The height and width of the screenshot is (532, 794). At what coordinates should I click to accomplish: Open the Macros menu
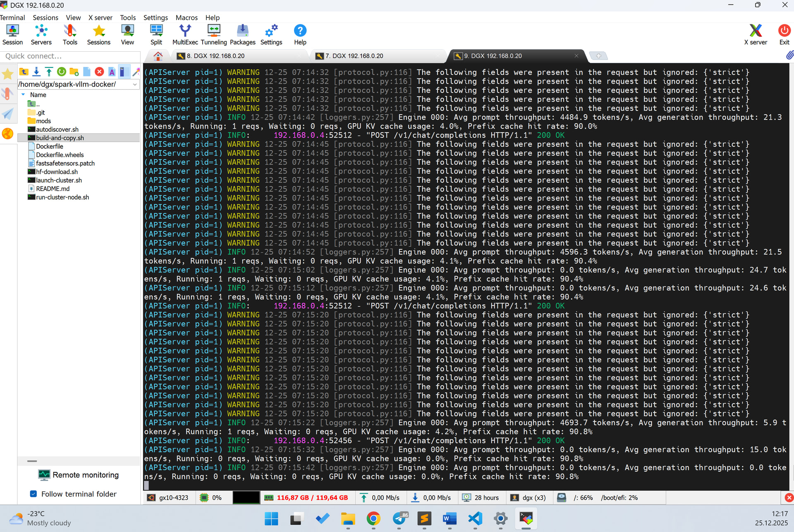187,18
